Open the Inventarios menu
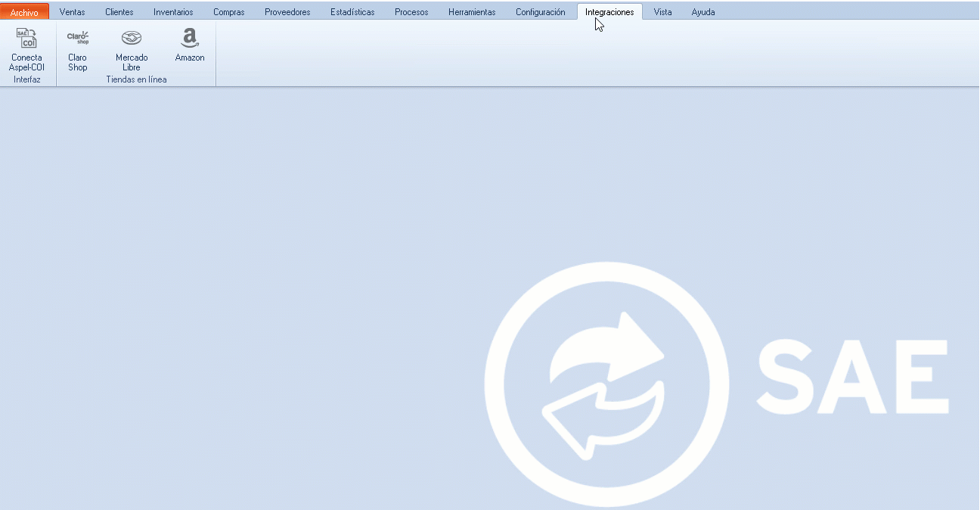This screenshot has width=980, height=510. click(x=173, y=11)
